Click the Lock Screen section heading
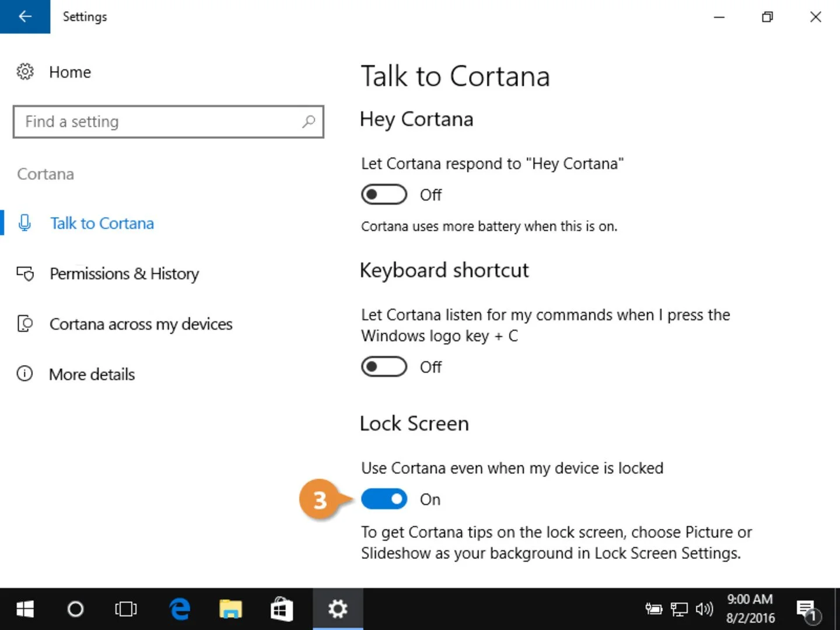This screenshot has height=630, width=840. 414,423
